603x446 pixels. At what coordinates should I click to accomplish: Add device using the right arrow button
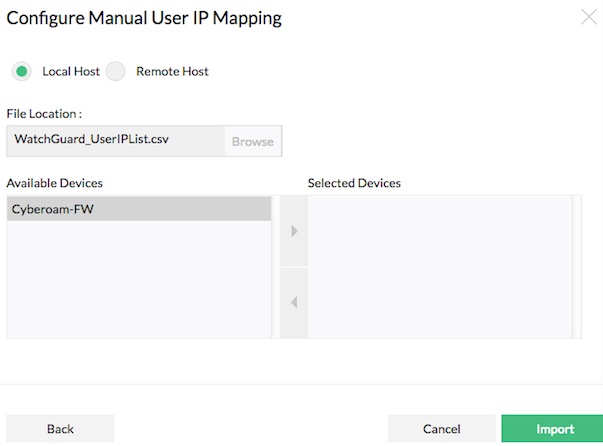294,231
